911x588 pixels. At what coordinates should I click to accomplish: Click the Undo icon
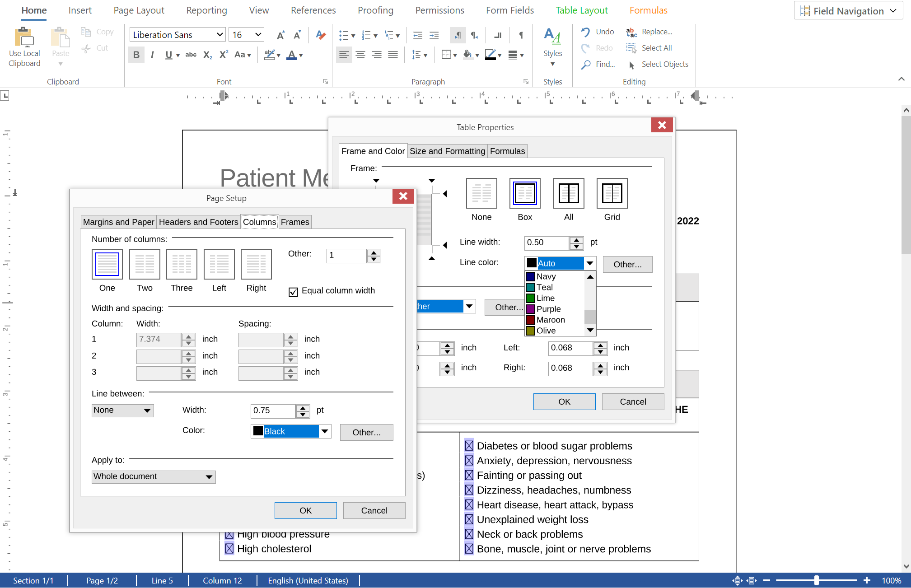[586, 32]
